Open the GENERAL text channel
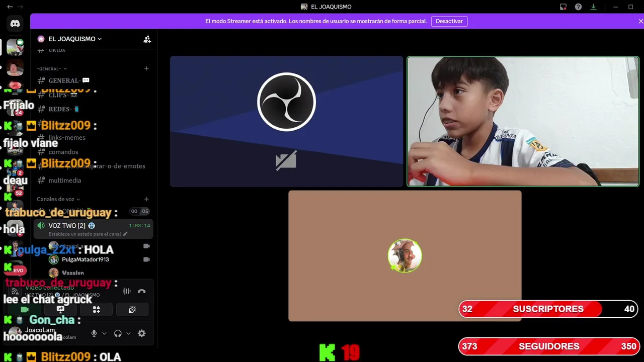The width and height of the screenshot is (644, 362). (94, 80)
